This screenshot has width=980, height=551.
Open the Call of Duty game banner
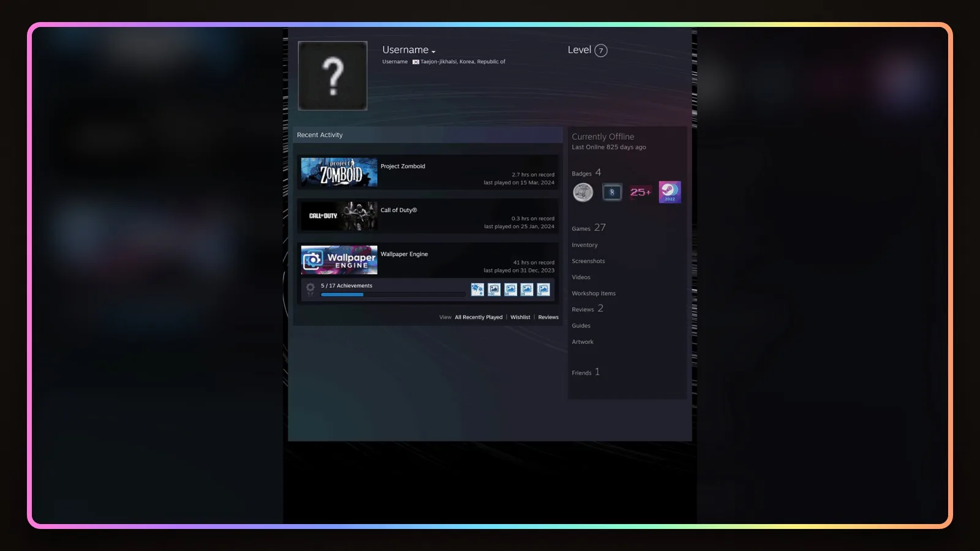pyautogui.click(x=339, y=216)
